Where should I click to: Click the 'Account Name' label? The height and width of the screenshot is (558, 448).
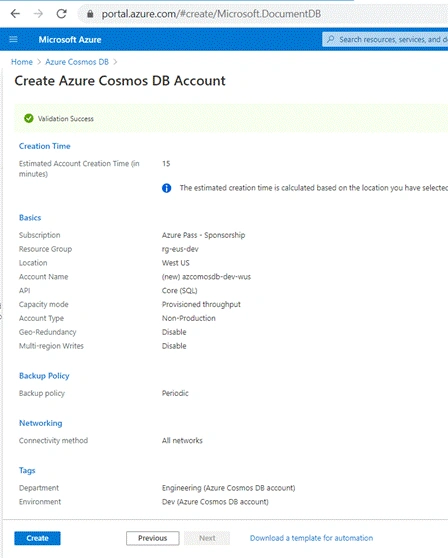(x=43, y=277)
